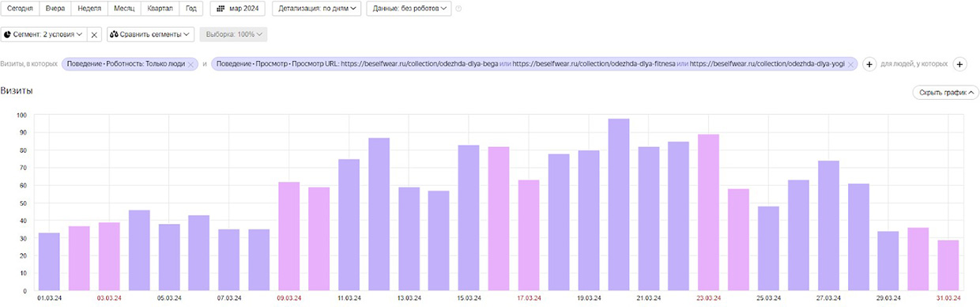Add a visit condition with plus before для людей
The image size is (980, 307).
pyautogui.click(x=869, y=64)
